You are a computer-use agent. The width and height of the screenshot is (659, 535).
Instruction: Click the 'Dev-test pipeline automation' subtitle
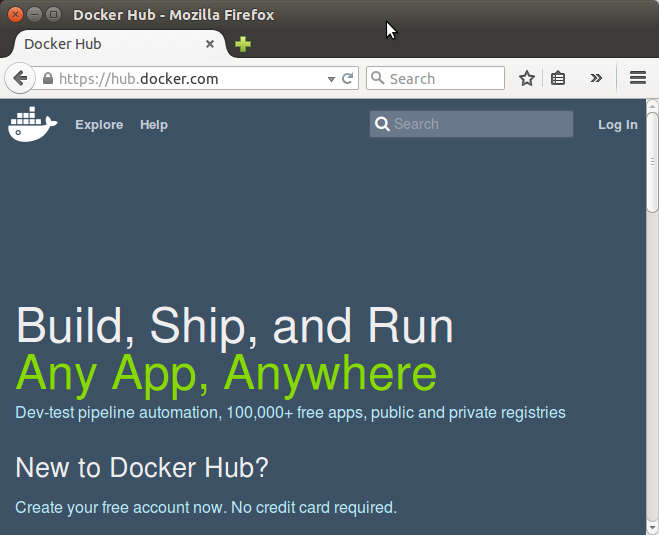290,413
